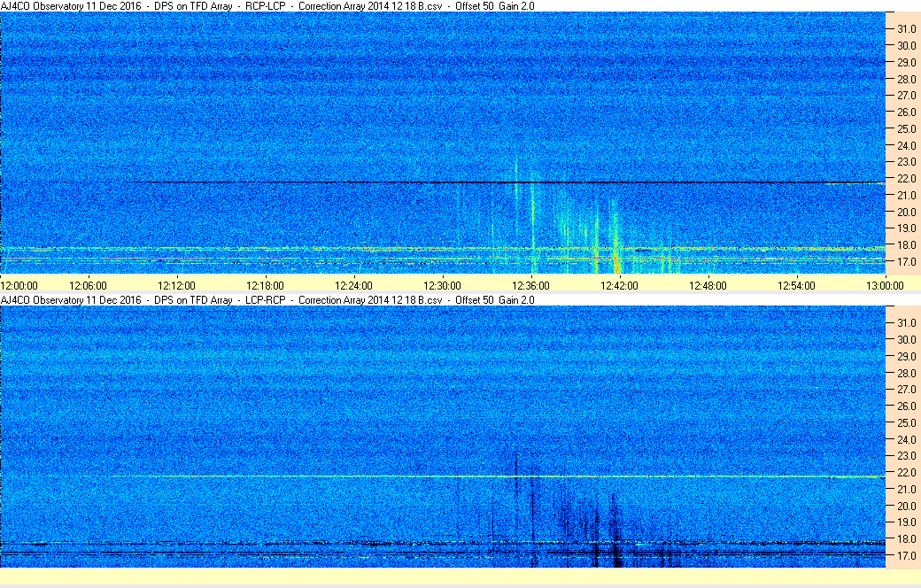Pick 21.0 frequency label in LCP-RCP panel
The height and width of the screenshot is (588, 921).
tap(906, 489)
